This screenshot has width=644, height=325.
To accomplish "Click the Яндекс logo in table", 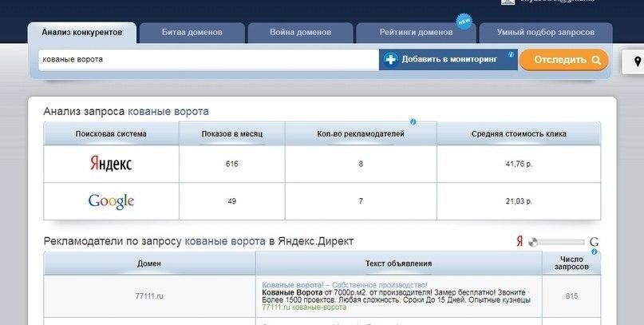I will [x=111, y=164].
